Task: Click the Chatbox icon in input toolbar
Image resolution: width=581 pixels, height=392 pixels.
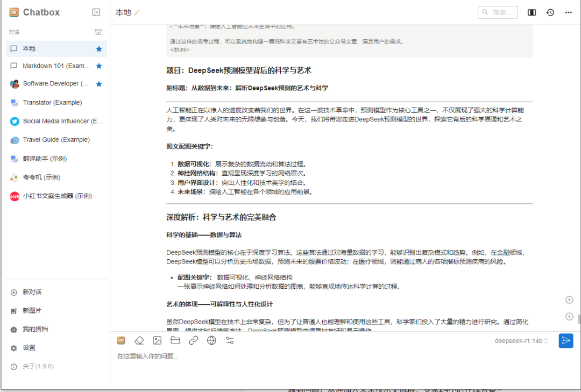Action: point(121,340)
